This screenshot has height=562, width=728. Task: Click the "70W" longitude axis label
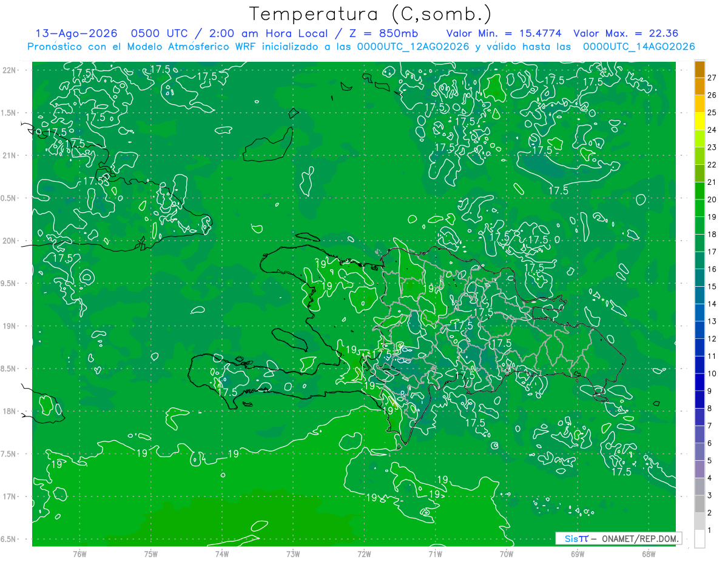click(506, 554)
